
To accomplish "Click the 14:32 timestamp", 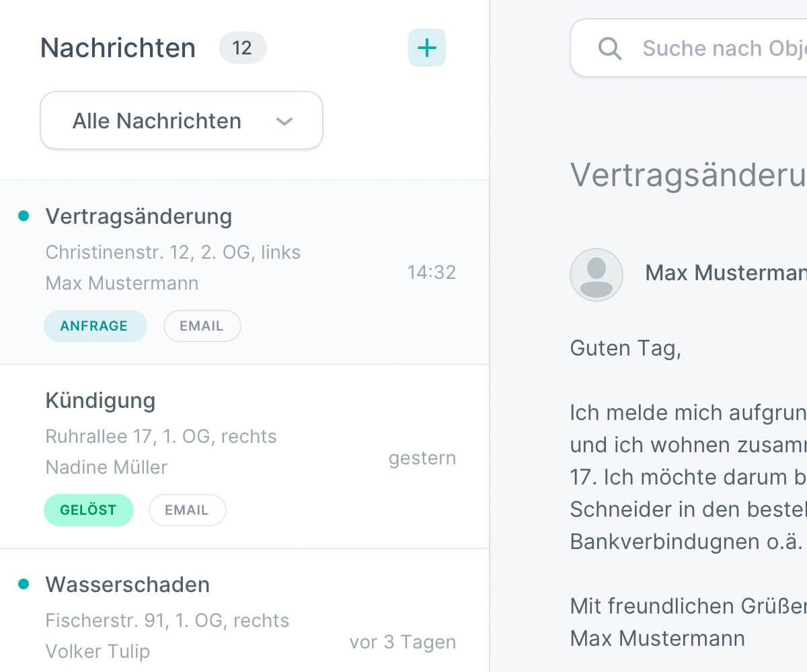I will pyautogui.click(x=431, y=272).
